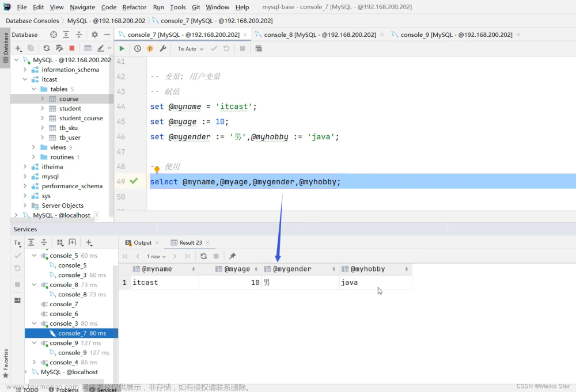Viewport: 576px width, 392px height.
Task: Sort by the @myhobby column header
Action: coord(376,269)
